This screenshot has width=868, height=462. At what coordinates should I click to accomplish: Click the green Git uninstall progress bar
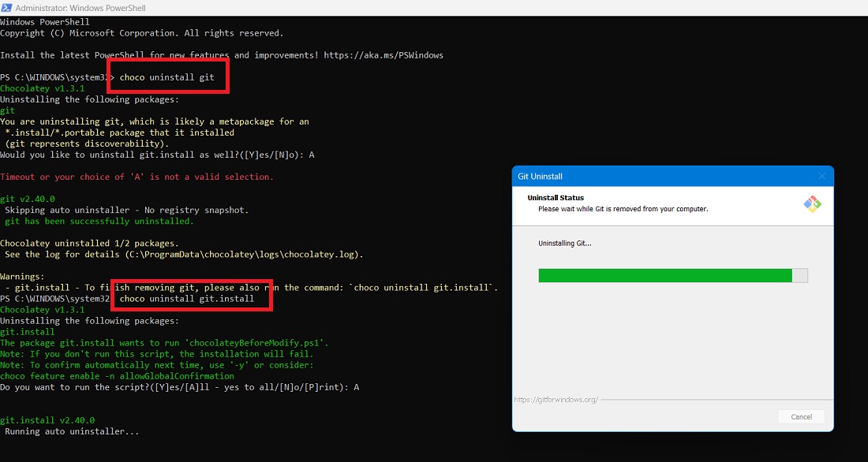tap(665, 274)
